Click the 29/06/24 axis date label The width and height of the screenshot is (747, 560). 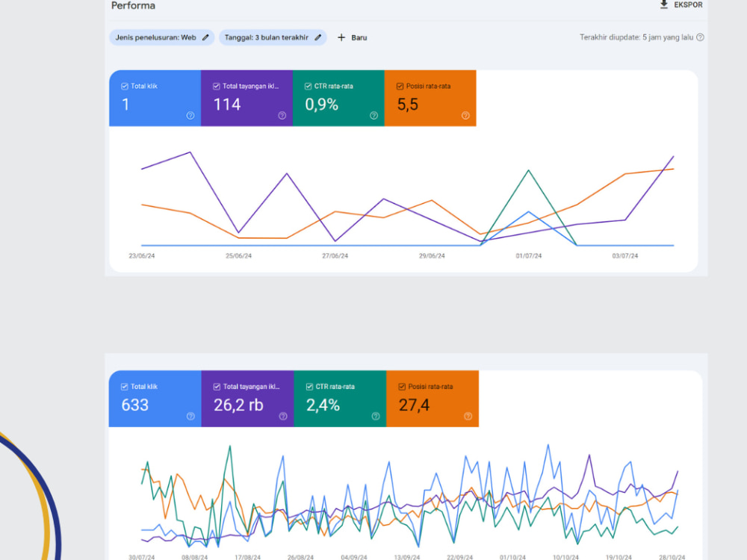click(x=432, y=255)
